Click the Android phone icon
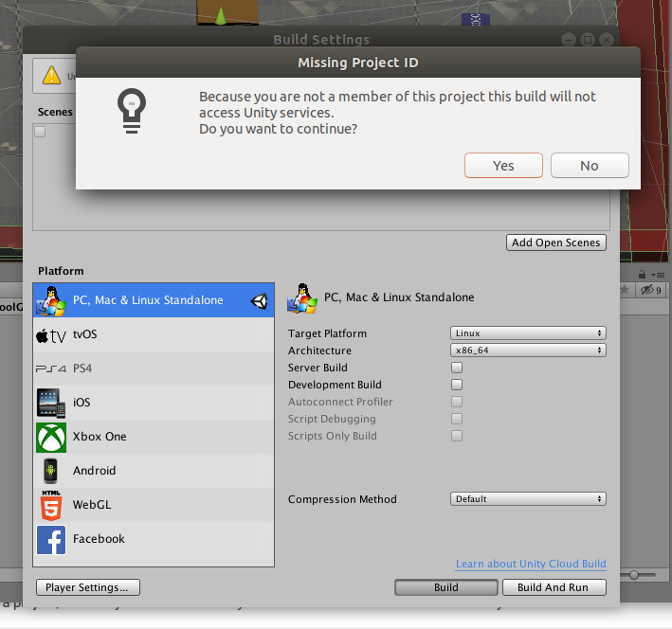The image size is (672, 629). pos(50,471)
